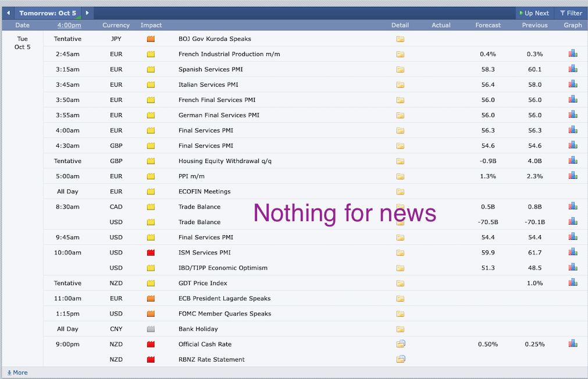Click the CNY currency cell
Image resolution: width=588 pixels, height=379 pixels.
pyautogui.click(x=116, y=329)
